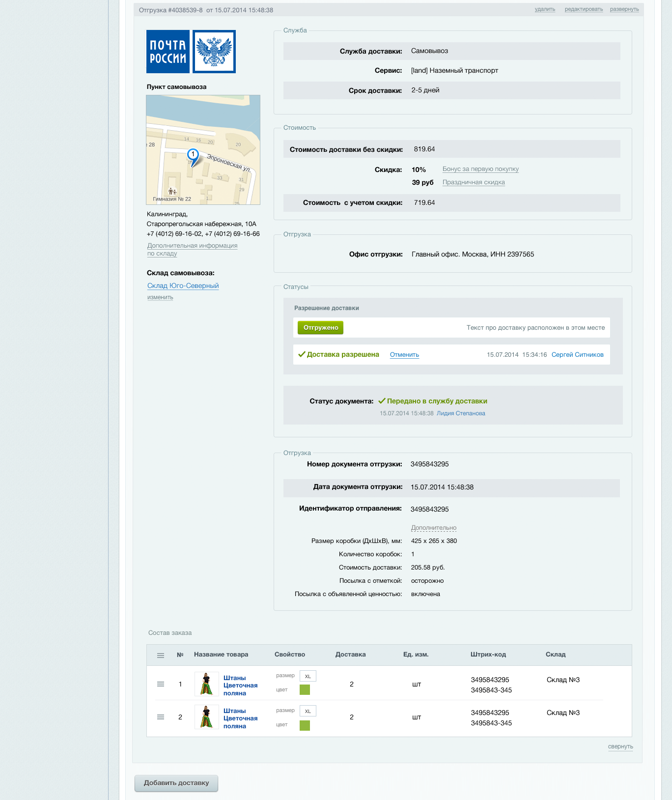Click the 10% discount value
This screenshot has height=800, width=672.
[419, 170]
